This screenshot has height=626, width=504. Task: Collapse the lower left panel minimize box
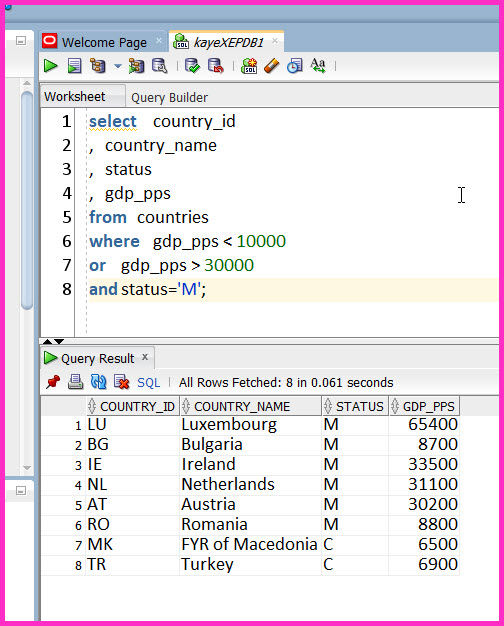click(x=21, y=491)
